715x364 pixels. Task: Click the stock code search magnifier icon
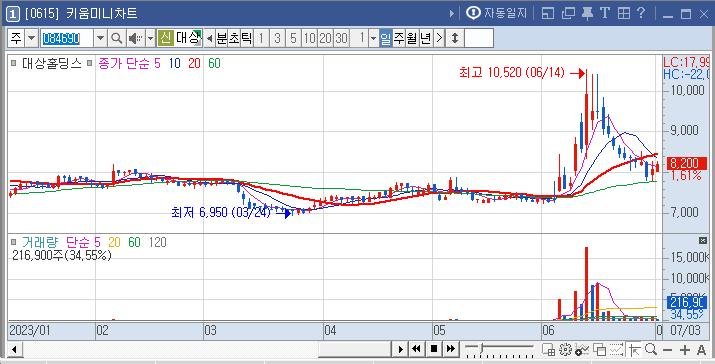pyautogui.click(x=116, y=38)
